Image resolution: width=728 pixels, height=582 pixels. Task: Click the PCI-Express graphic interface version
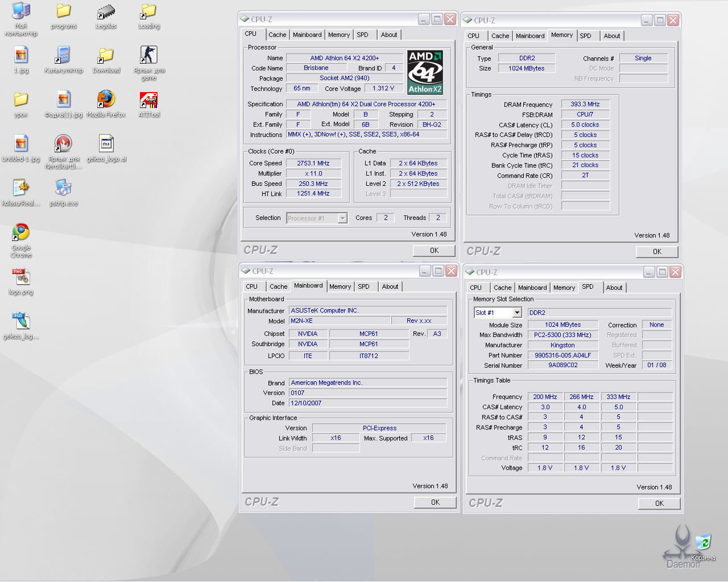click(379, 429)
